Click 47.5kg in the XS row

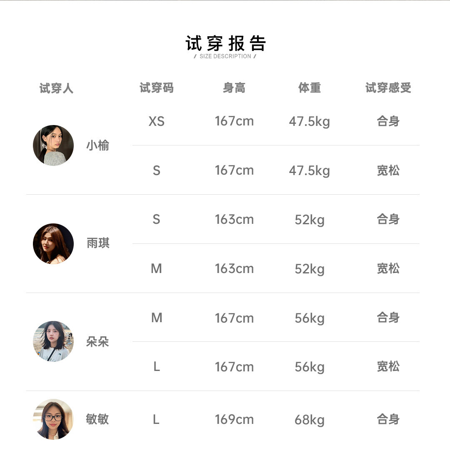pyautogui.click(x=309, y=122)
